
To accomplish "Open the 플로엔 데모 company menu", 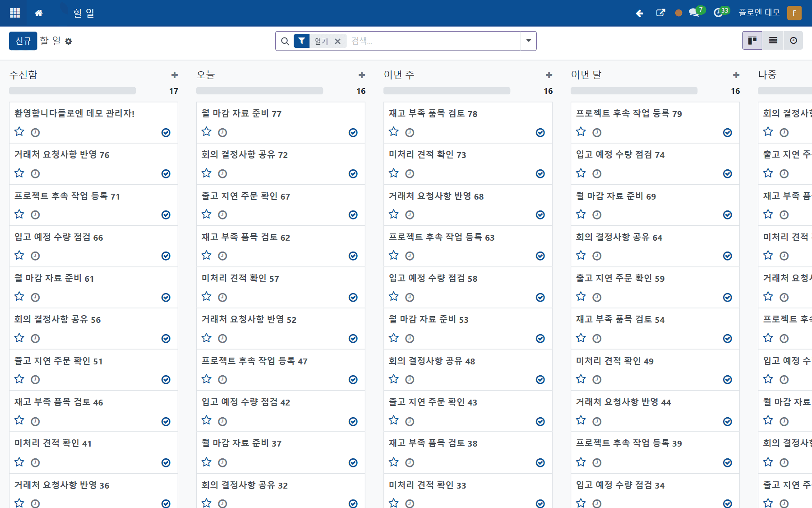I will tap(759, 13).
